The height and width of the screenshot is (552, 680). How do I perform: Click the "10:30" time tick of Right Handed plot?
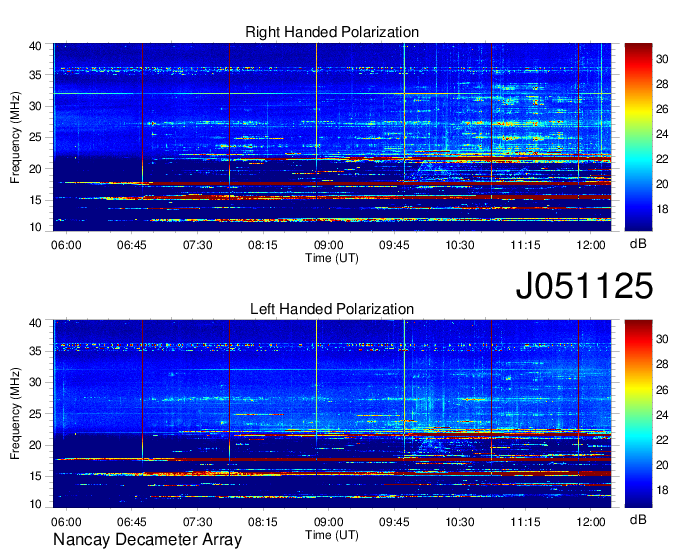460,245
